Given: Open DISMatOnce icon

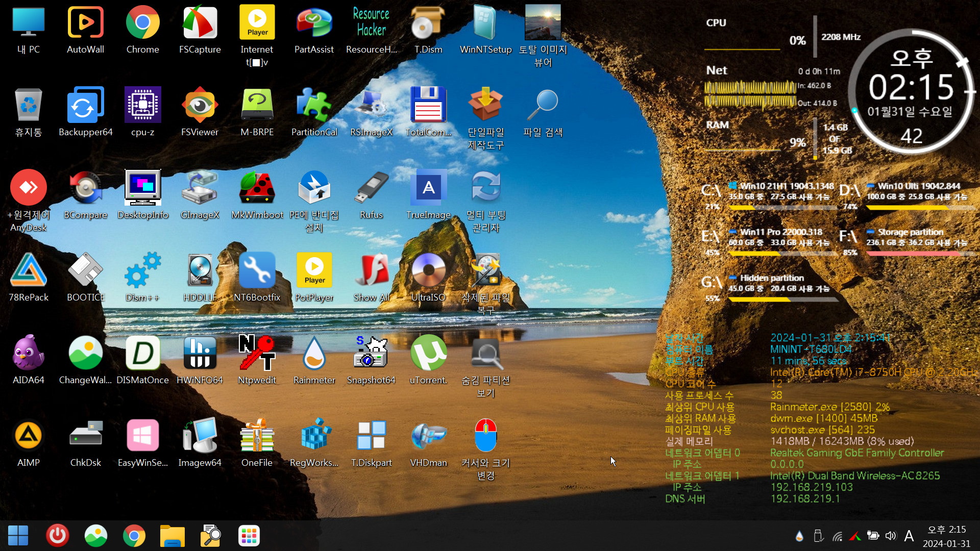Looking at the screenshot, I should click(142, 360).
